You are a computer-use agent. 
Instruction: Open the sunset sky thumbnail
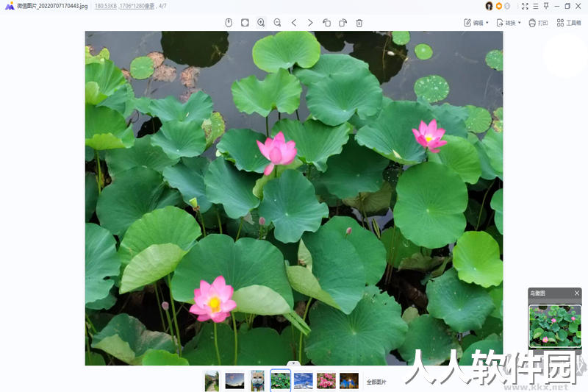pos(234,381)
